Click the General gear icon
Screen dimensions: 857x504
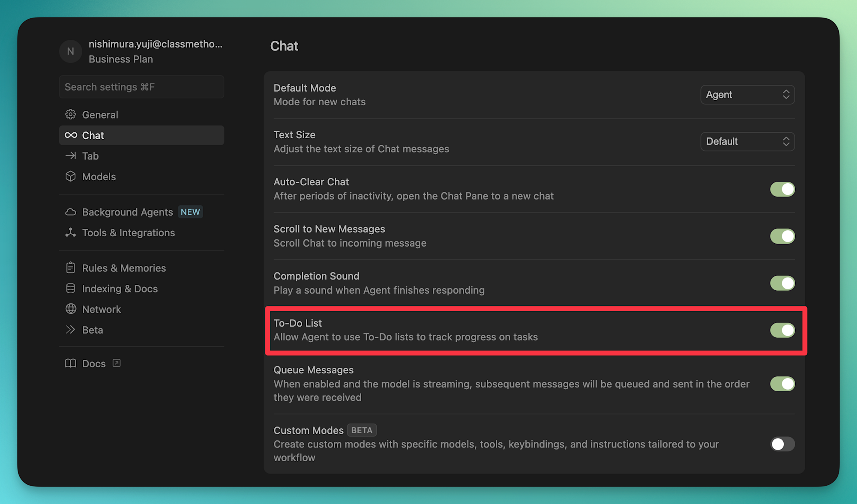tap(71, 114)
